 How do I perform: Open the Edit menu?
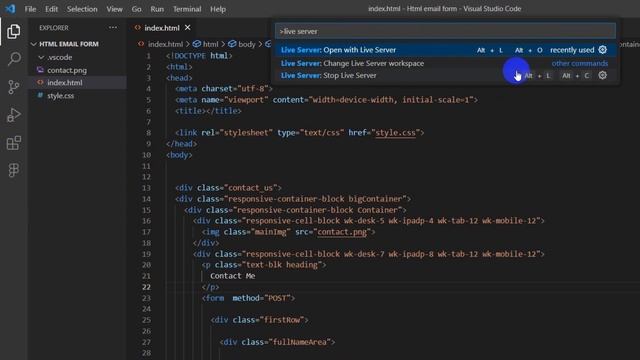click(x=51, y=9)
